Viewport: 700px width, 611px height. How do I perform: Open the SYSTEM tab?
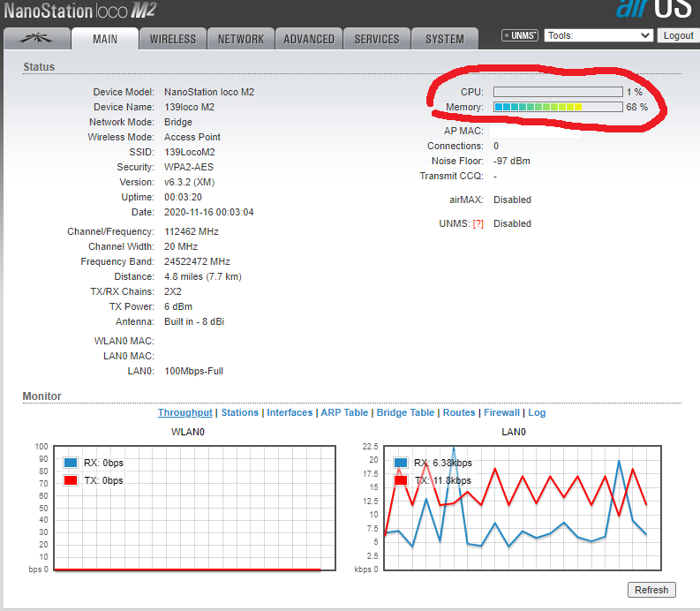click(445, 39)
